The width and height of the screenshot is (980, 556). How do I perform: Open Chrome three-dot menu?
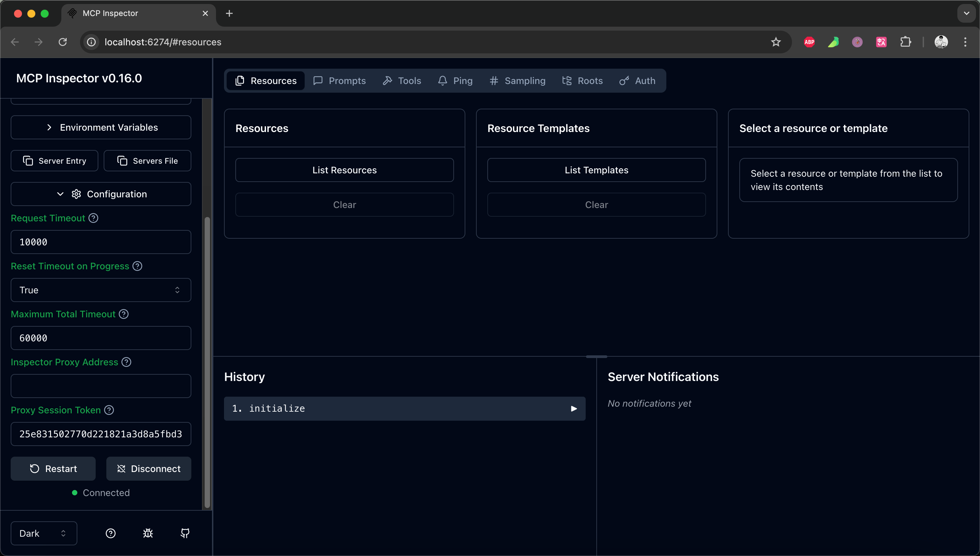pos(965,42)
